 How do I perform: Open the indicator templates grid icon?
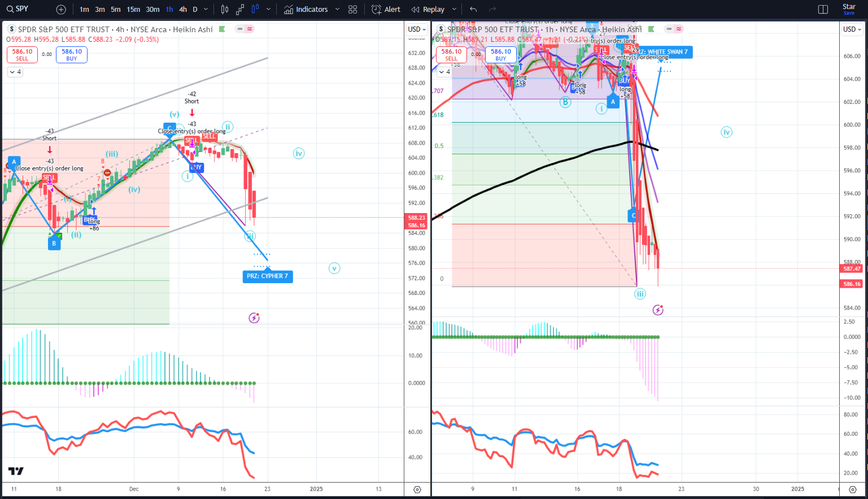click(x=353, y=10)
